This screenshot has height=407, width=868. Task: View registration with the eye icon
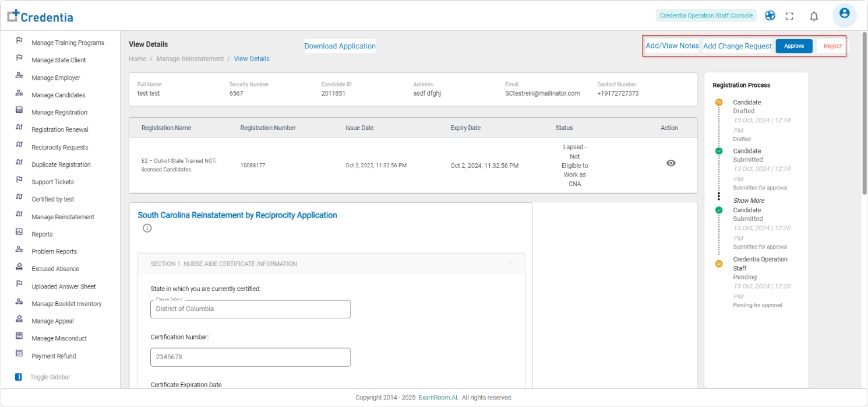(671, 163)
